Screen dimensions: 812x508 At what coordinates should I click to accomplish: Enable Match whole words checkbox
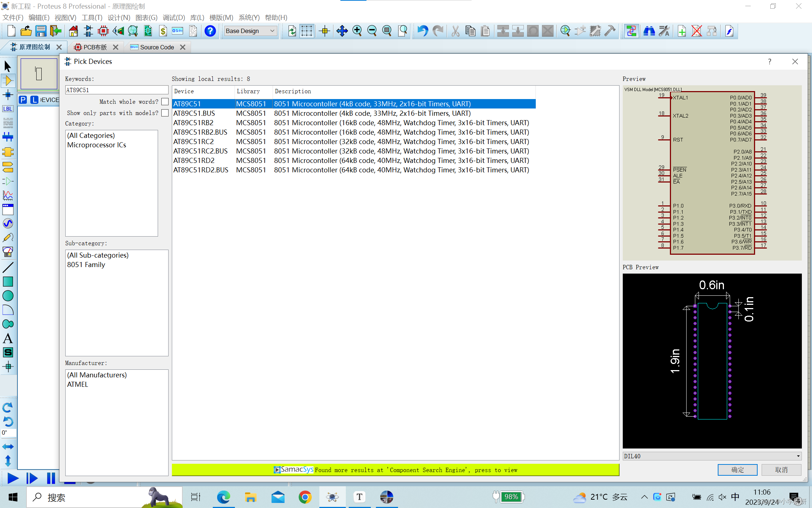point(165,102)
